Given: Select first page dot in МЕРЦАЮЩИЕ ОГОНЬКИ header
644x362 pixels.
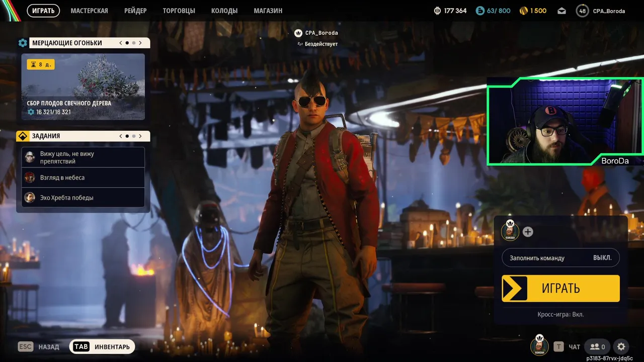Looking at the screenshot, I should [x=127, y=43].
